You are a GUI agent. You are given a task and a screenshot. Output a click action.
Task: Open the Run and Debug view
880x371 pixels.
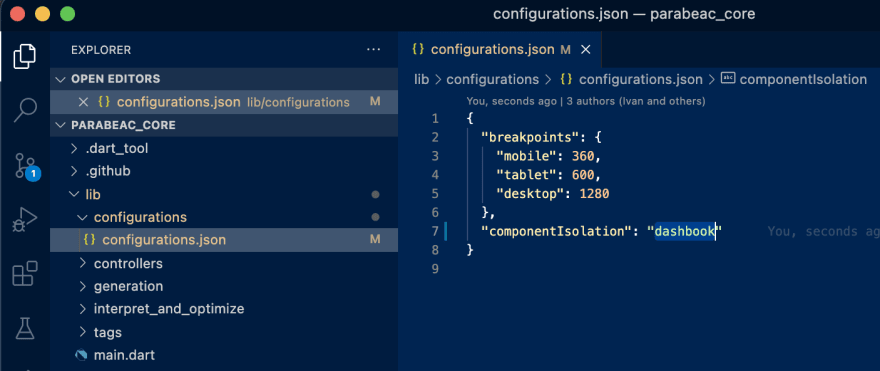(25, 220)
